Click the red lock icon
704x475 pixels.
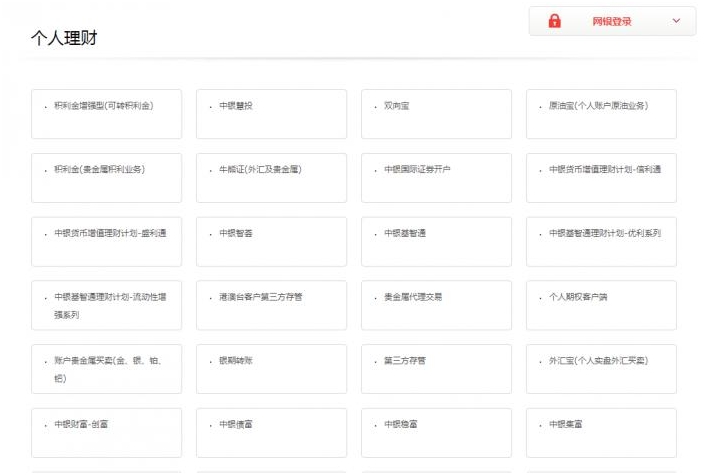click(x=555, y=21)
